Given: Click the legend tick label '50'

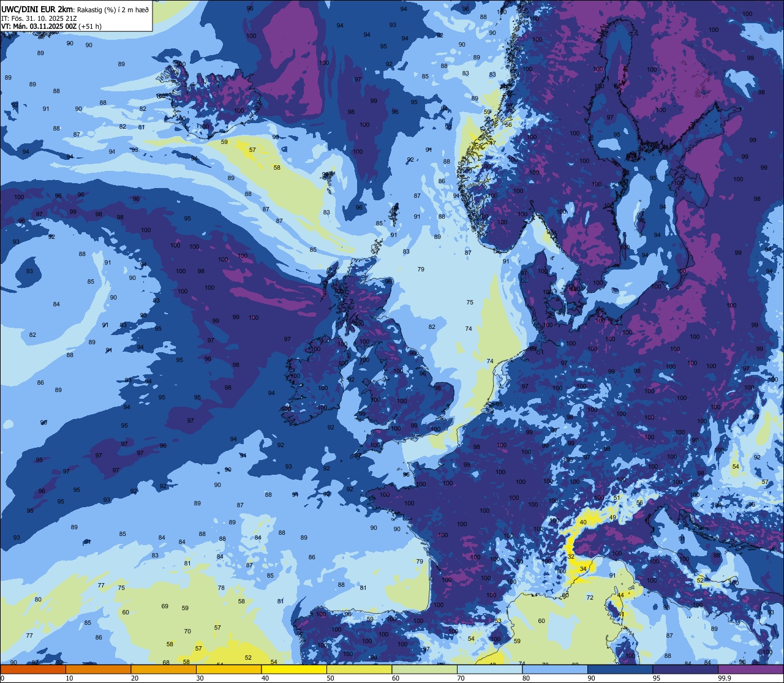Looking at the screenshot, I should click(x=330, y=678).
